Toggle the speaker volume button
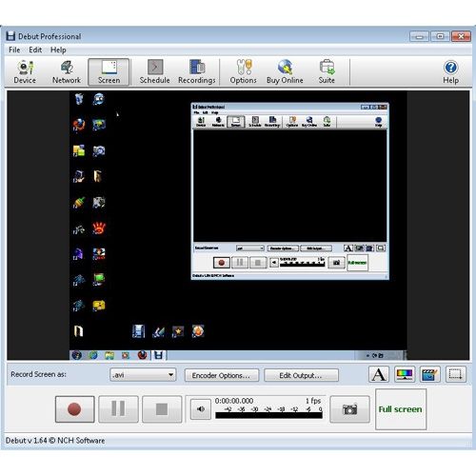 (201, 409)
